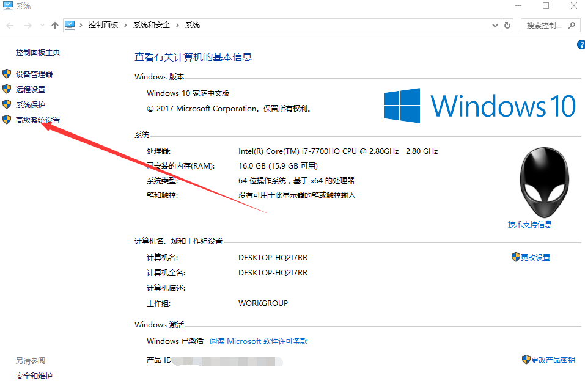585x392 pixels.
Task: Click the back navigation arrow
Action: 10,25
